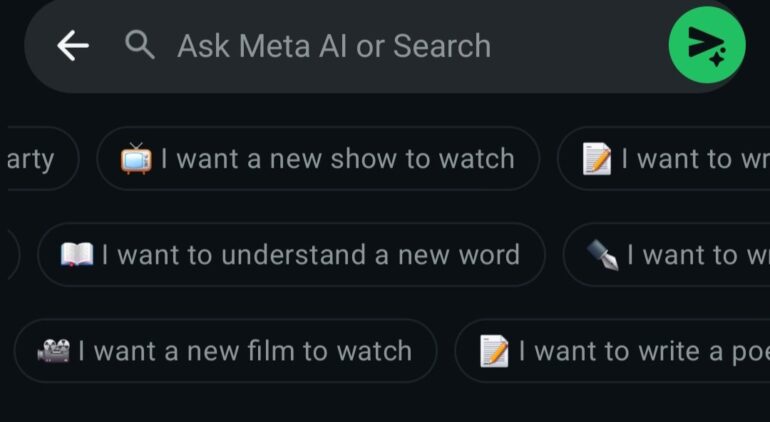Tap the cut-off chip left of the word suggestion
This screenshot has height=422, width=770.
(x=8, y=255)
